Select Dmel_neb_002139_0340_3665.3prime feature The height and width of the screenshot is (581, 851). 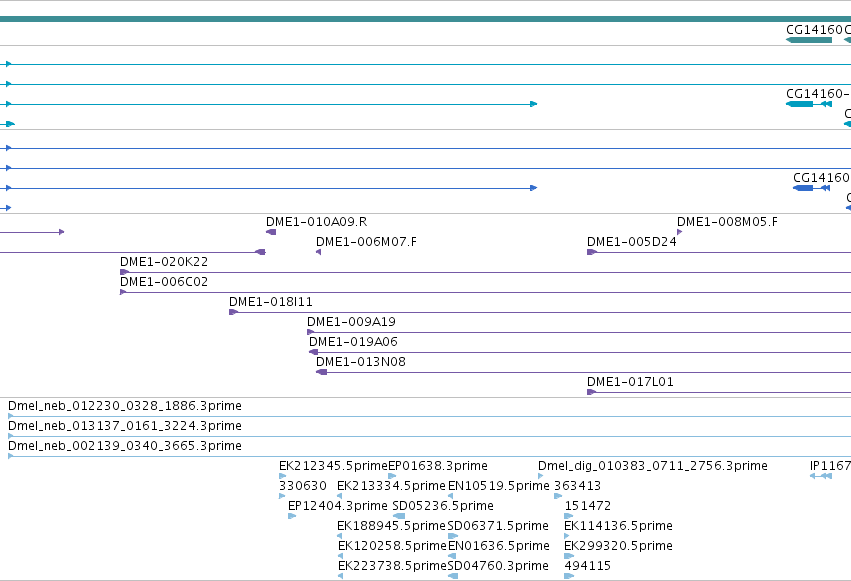125,446
